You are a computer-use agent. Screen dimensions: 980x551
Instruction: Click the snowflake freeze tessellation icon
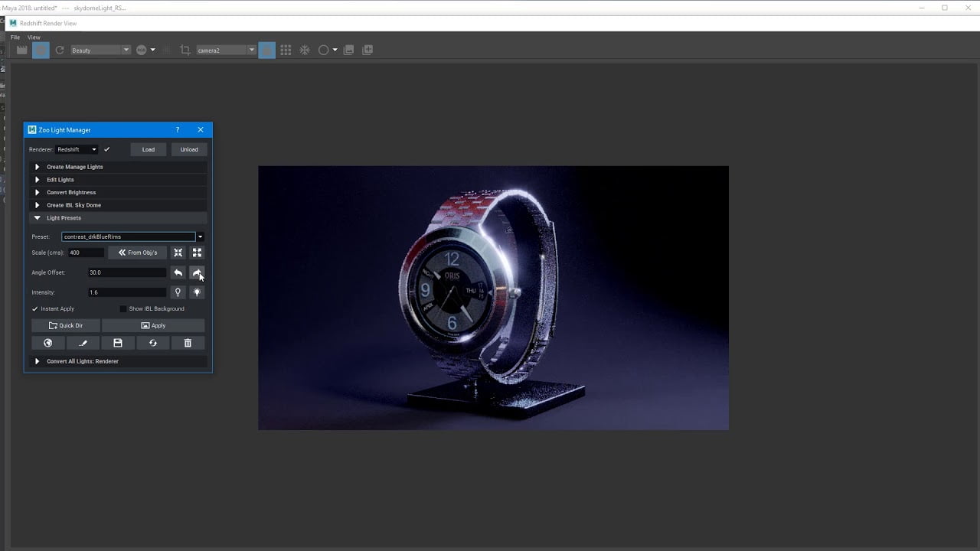(305, 50)
